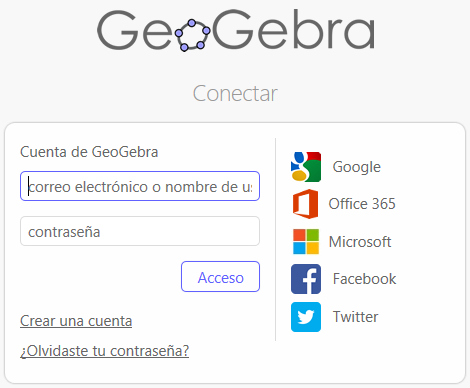Select the Office 365 logo icon
The height and width of the screenshot is (388, 470).
coord(305,204)
